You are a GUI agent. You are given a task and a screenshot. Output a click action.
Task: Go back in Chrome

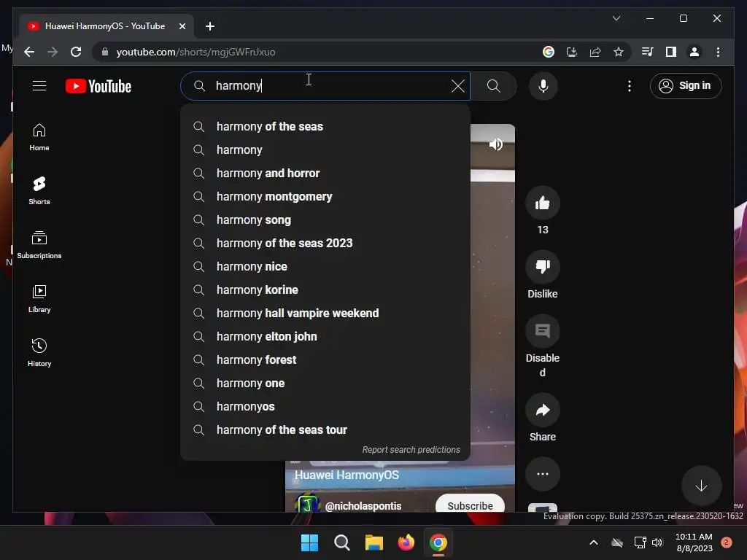[29, 52]
